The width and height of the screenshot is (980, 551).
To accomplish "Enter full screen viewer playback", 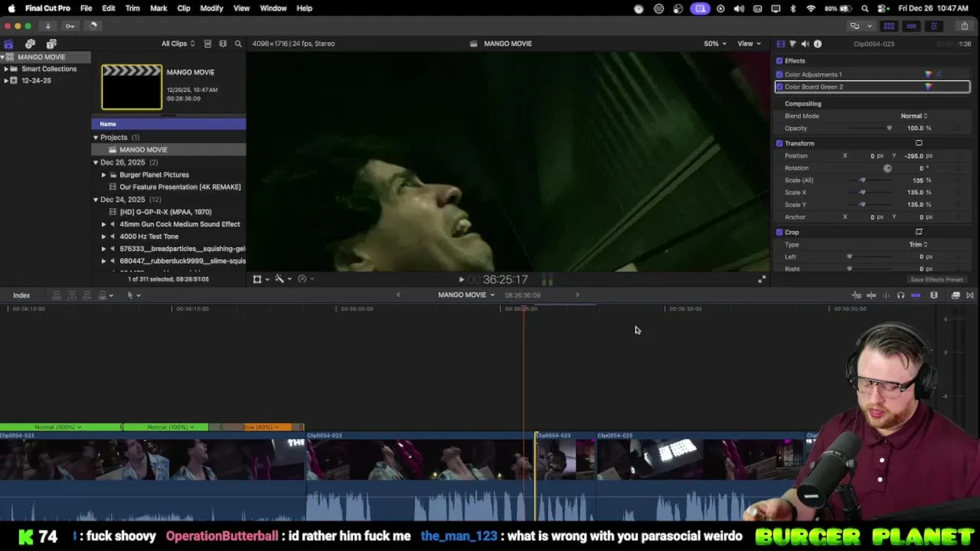I will coord(761,279).
